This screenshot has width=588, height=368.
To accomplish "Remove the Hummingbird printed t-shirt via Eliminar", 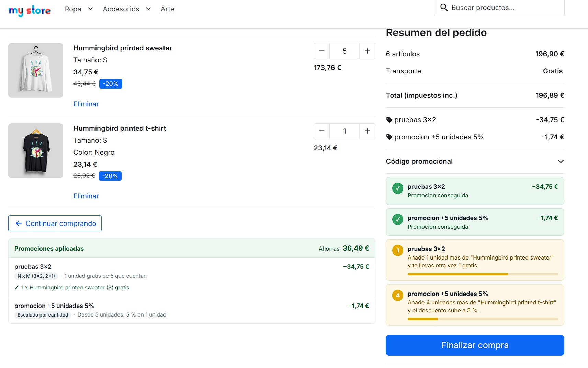I will click(x=86, y=196).
